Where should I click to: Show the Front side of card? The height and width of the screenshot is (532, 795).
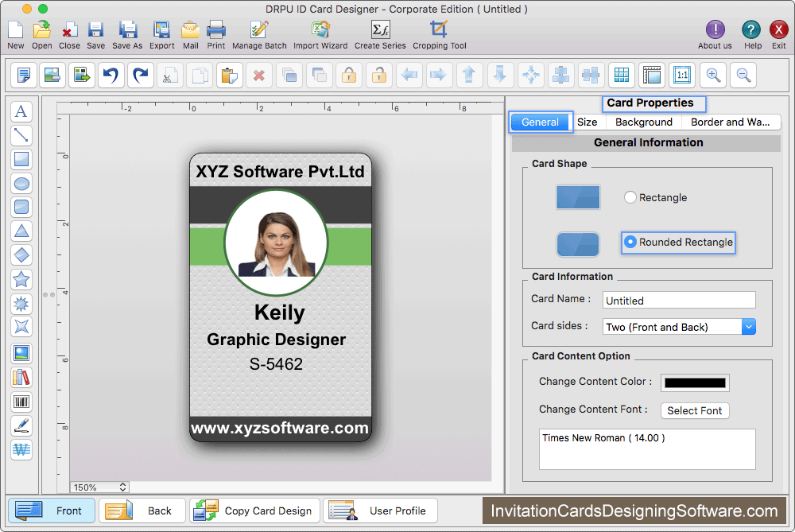52,511
